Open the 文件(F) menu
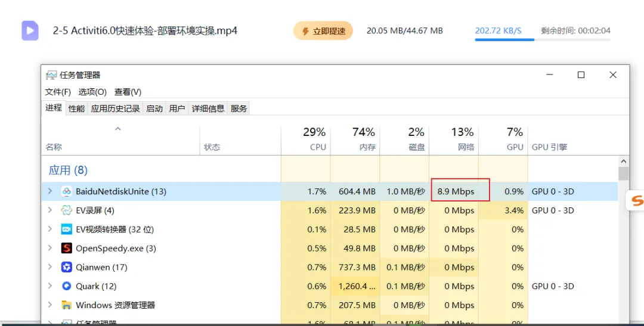Image resolution: width=644 pixels, height=326 pixels. tap(58, 92)
